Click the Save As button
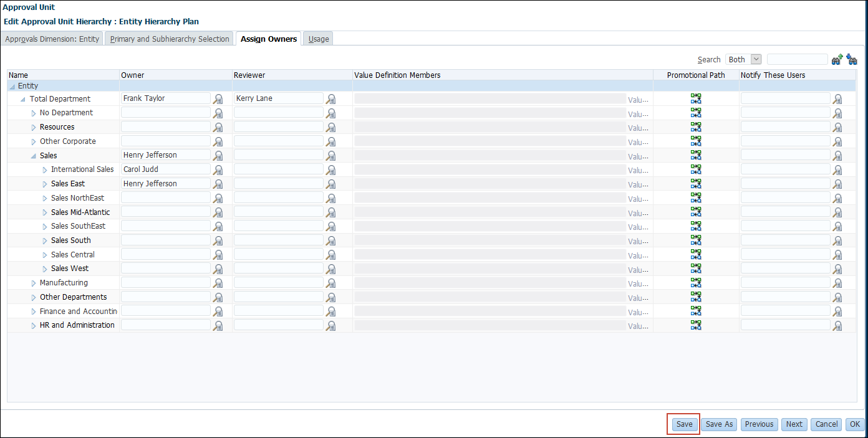 pyautogui.click(x=719, y=424)
